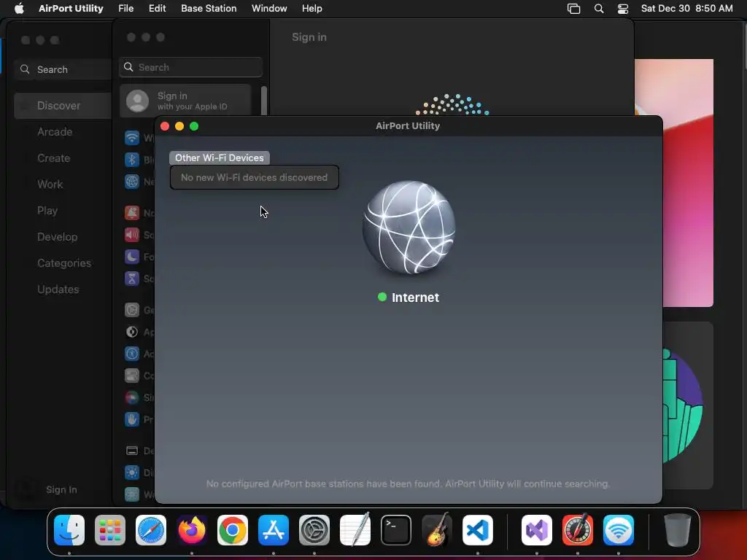Click the Other Wi-Fi Devices button

click(x=219, y=157)
